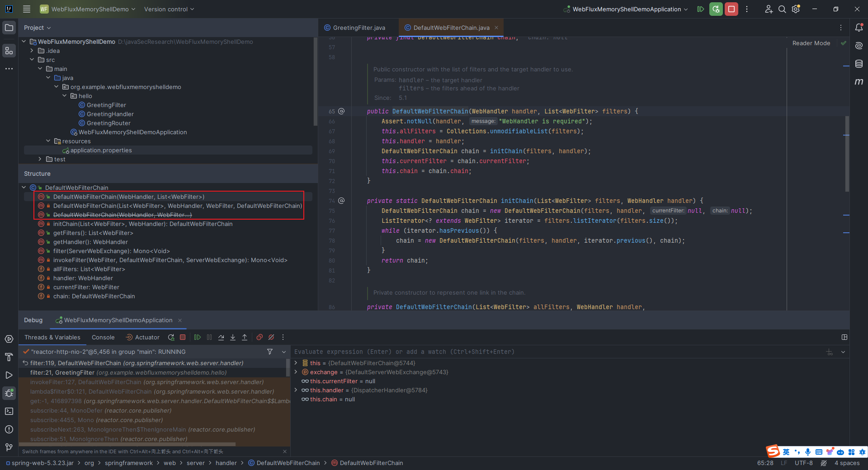Click the Resume Program icon in top toolbar

701,9
